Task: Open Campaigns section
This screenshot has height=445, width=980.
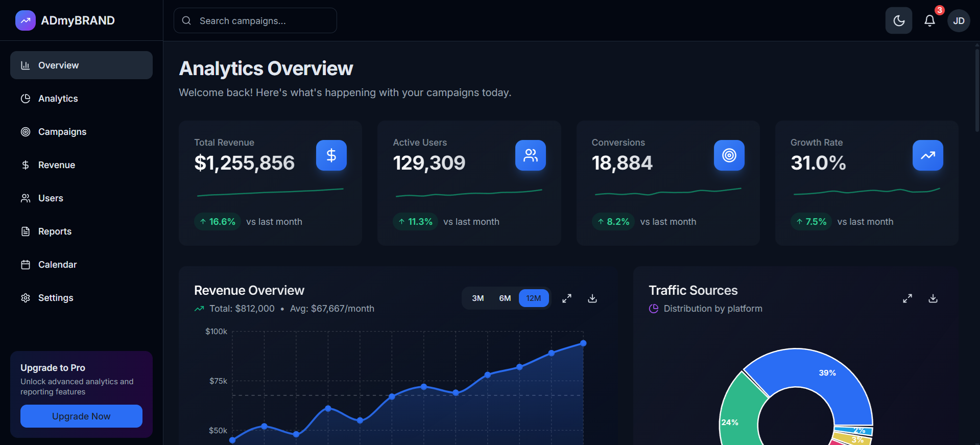Action: (x=81, y=131)
